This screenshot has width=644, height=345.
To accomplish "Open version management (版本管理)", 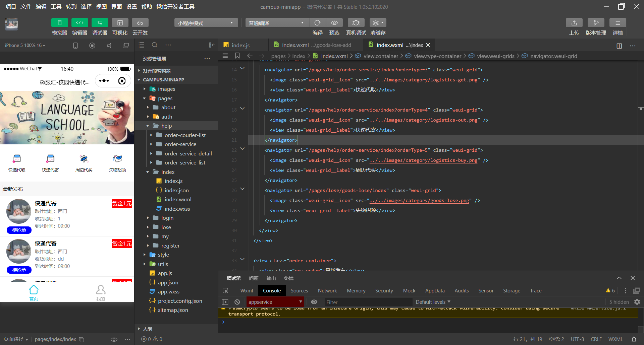I will pos(596,23).
